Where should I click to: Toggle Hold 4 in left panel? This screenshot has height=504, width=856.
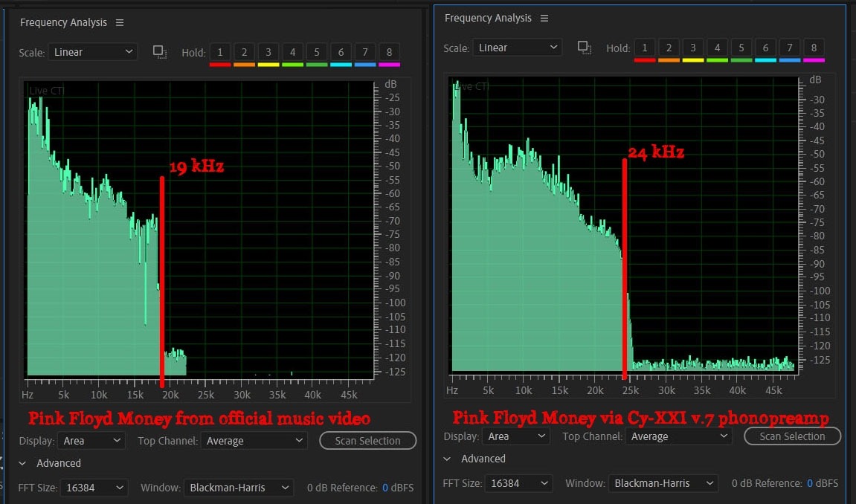click(292, 52)
